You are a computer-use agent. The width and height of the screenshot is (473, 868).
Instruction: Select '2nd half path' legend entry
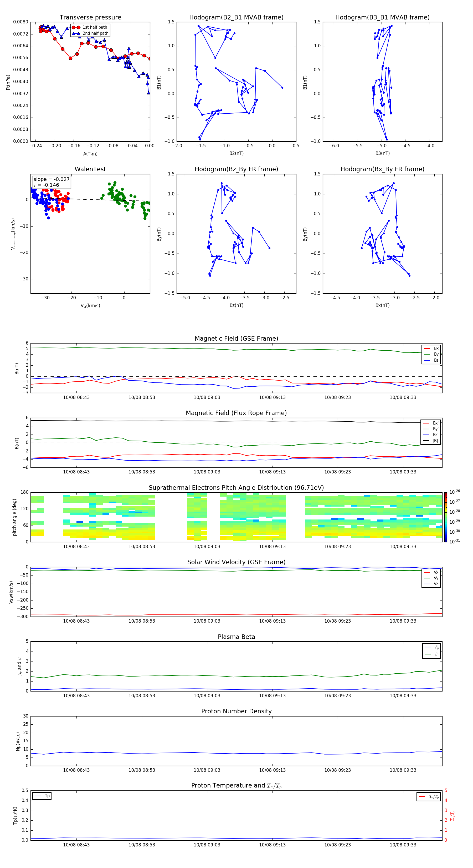(x=90, y=33)
